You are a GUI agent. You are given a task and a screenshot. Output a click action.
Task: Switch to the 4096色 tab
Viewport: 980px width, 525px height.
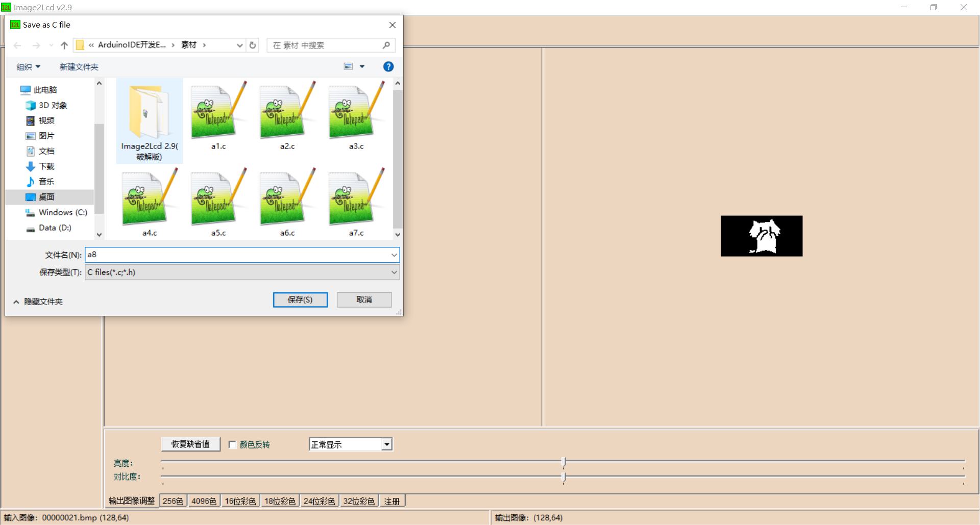pos(204,501)
